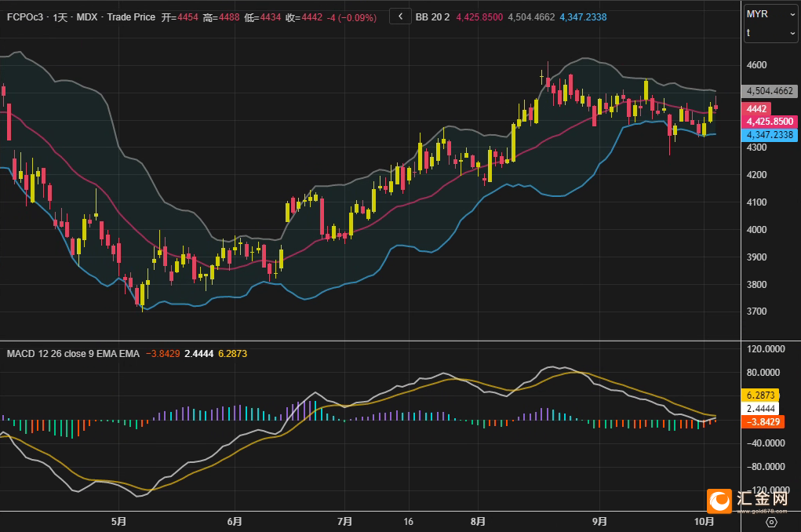The width and height of the screenshot is (801, 532).
Task: Click the orange 汇金网 logo icon
Action: (719, 500)
